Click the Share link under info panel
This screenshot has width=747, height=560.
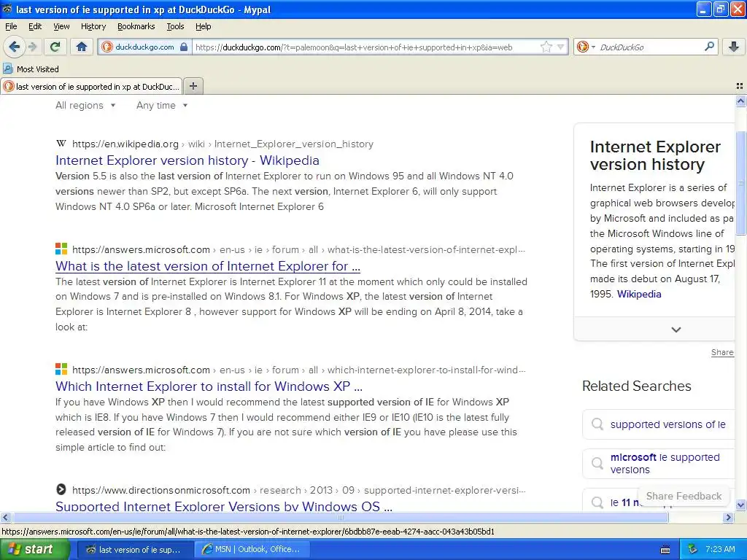722,352
